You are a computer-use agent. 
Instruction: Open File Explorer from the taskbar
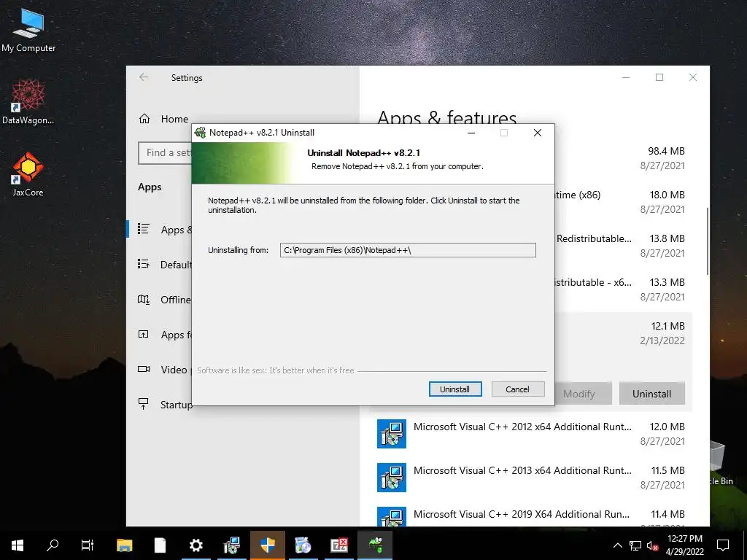coord(124,545)
